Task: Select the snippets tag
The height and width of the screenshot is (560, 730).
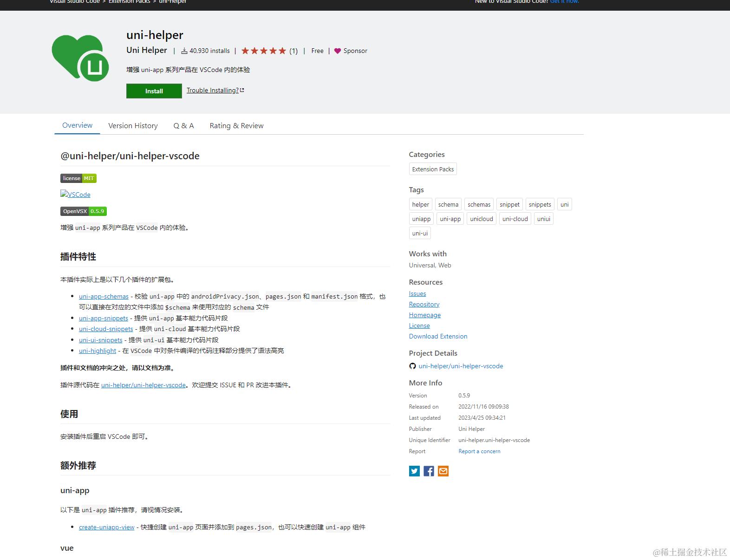Action: pos(540,204)
